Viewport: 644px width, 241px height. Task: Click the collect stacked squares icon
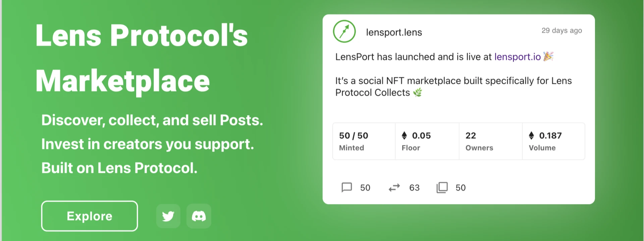442,187
